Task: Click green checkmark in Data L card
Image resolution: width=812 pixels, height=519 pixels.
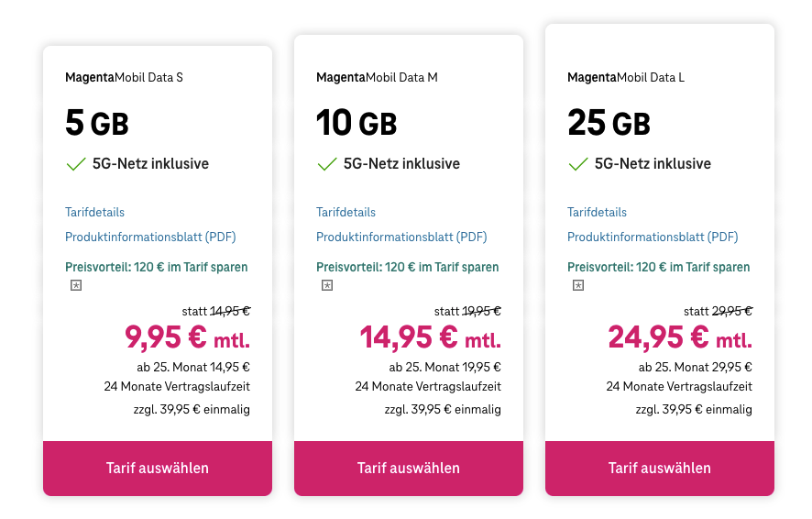Action: 578,164
